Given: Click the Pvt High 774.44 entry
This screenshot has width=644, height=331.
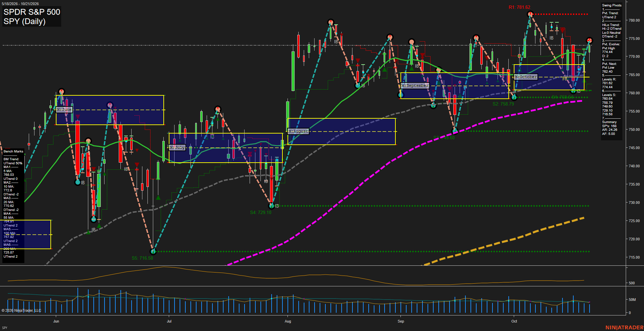Looking at the screenshot, I should tap(608, 50).
